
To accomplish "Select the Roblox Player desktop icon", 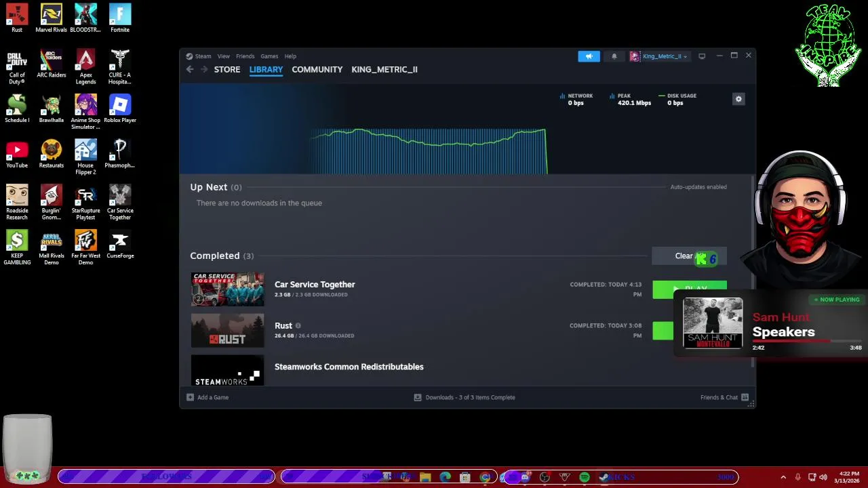I will coord(120,109).
